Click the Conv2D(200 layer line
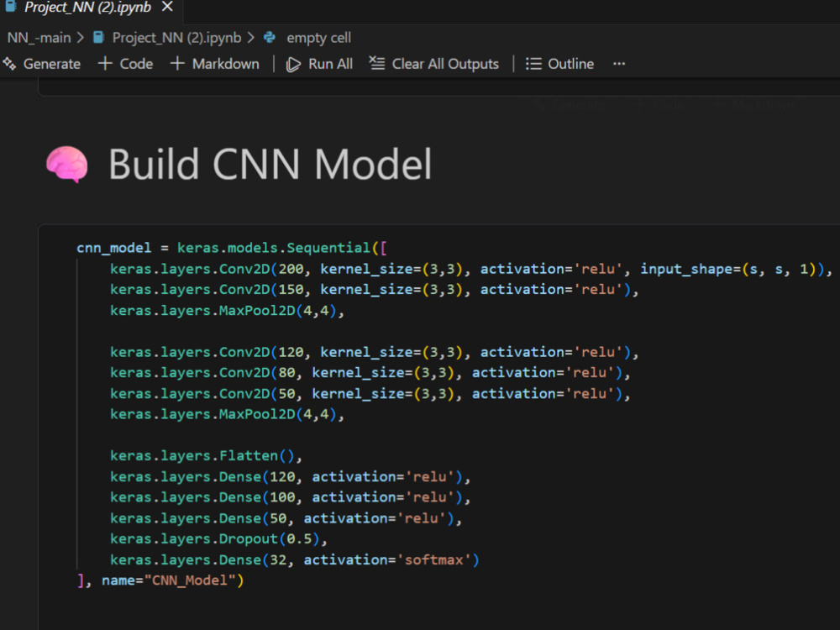The width and height of the screenshot is (840, 630). (x=470, y=269)
